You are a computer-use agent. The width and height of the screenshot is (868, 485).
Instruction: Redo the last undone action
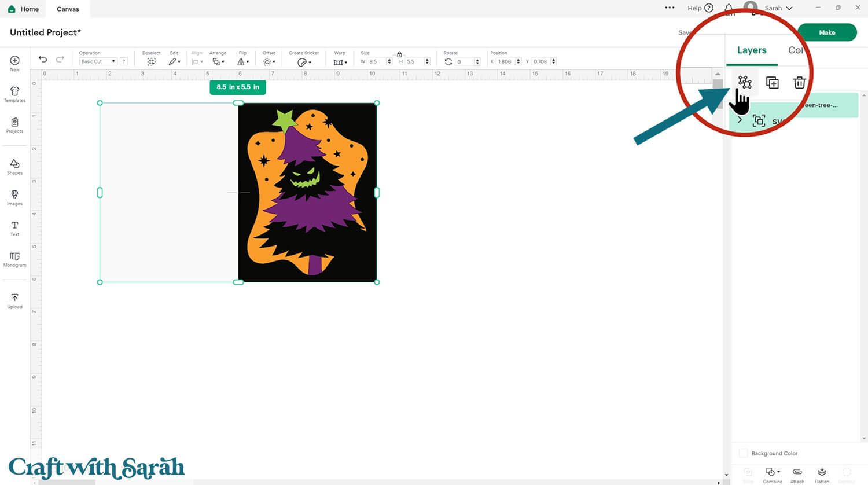[60, 59]
